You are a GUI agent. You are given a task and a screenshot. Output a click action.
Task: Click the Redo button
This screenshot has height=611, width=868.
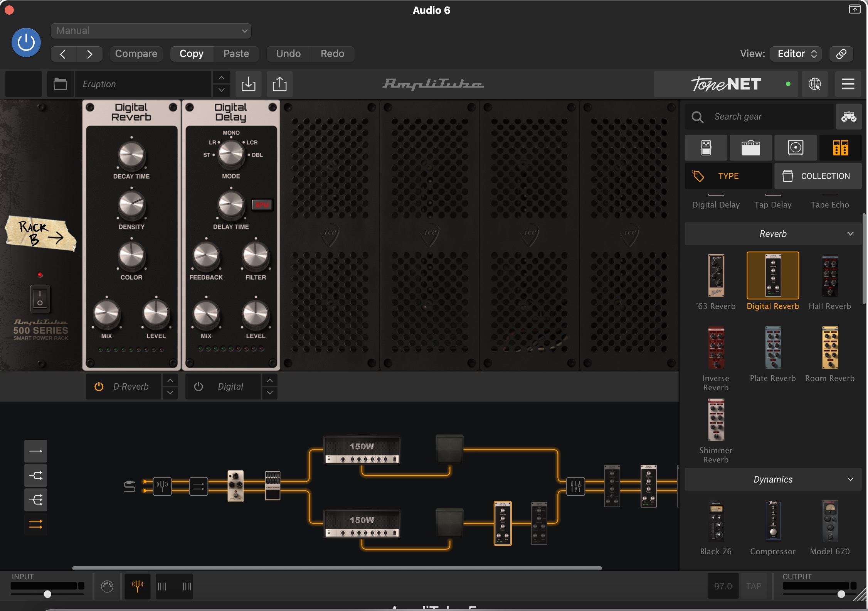pyautogui.click(x=332, y=54)
